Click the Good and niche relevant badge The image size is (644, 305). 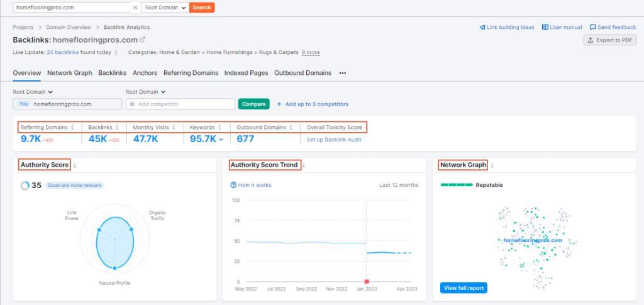click(74, 185)
